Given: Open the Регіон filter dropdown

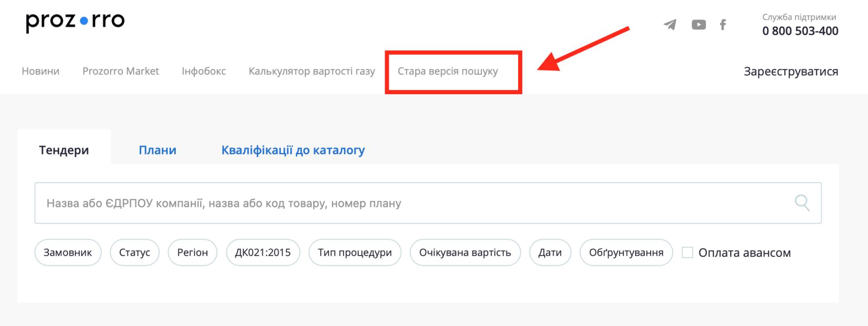Looking at the screenshot, I should (192, 253).
